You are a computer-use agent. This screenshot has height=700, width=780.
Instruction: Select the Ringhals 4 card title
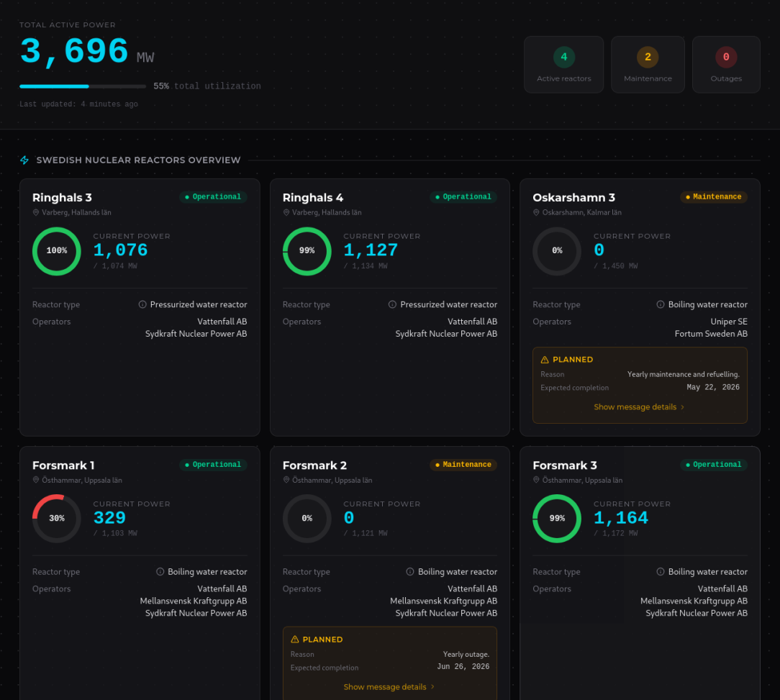pos(313,198)
